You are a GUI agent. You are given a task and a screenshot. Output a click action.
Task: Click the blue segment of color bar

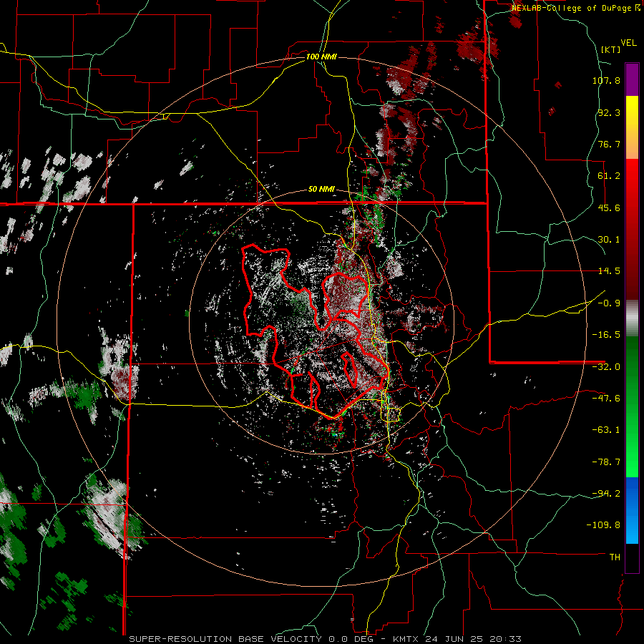tap(632, 510)
